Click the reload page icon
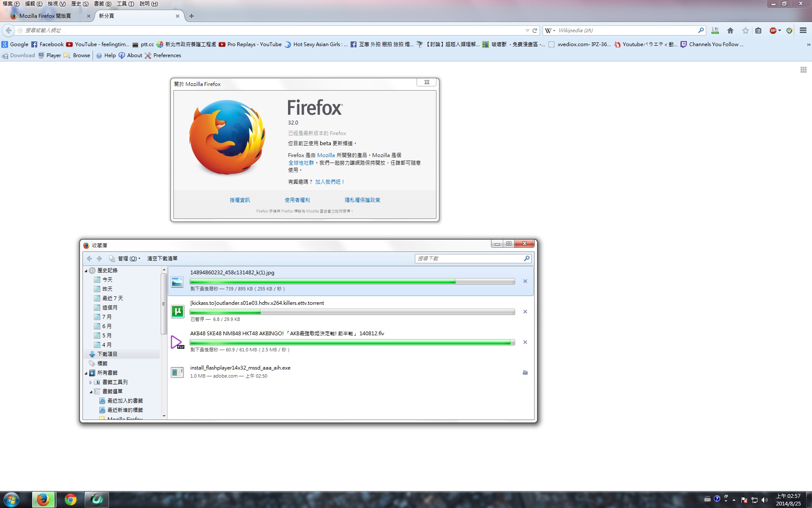This screenshot has width=812, height=508. click(535, 30)
